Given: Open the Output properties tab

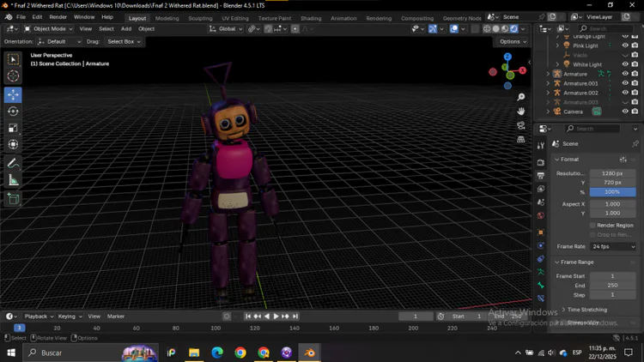Looking at the screenshot, I should point(541,176).
